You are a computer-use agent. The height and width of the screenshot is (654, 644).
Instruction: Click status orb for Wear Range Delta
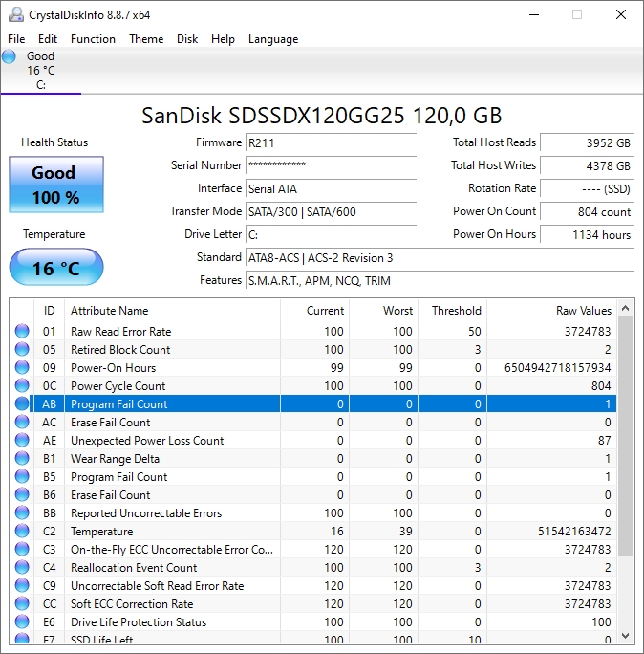(22, 458)
